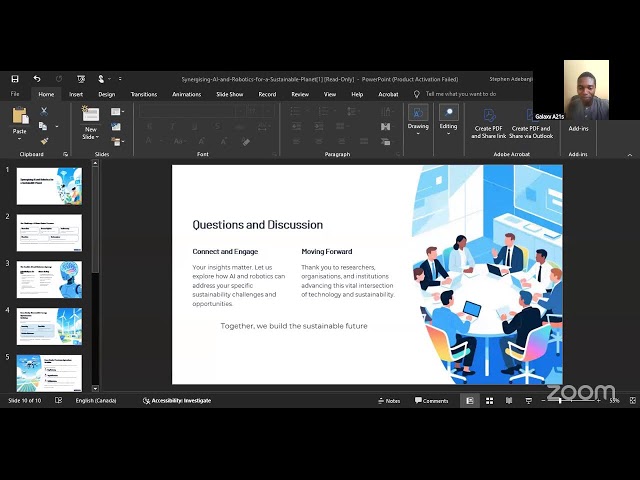Undo the last action
The height and width of the screenshot is (480, 640).
pos(37,79)
